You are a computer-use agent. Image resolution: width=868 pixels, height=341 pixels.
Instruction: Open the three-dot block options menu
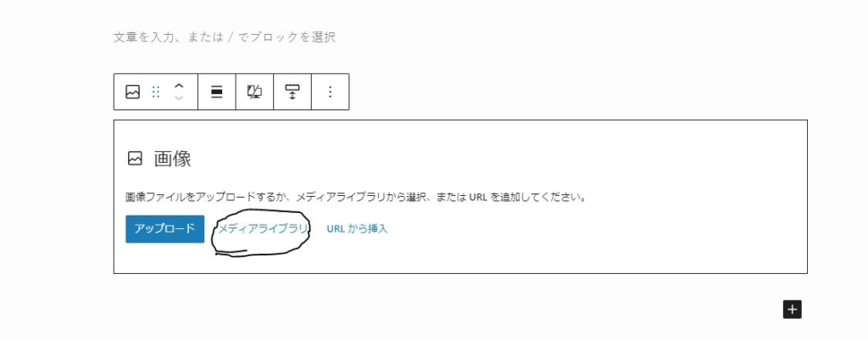[330, 92]
